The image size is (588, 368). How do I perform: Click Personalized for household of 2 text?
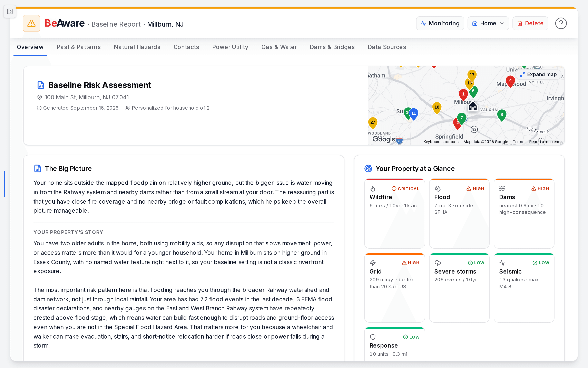click(x=170, y=108)
